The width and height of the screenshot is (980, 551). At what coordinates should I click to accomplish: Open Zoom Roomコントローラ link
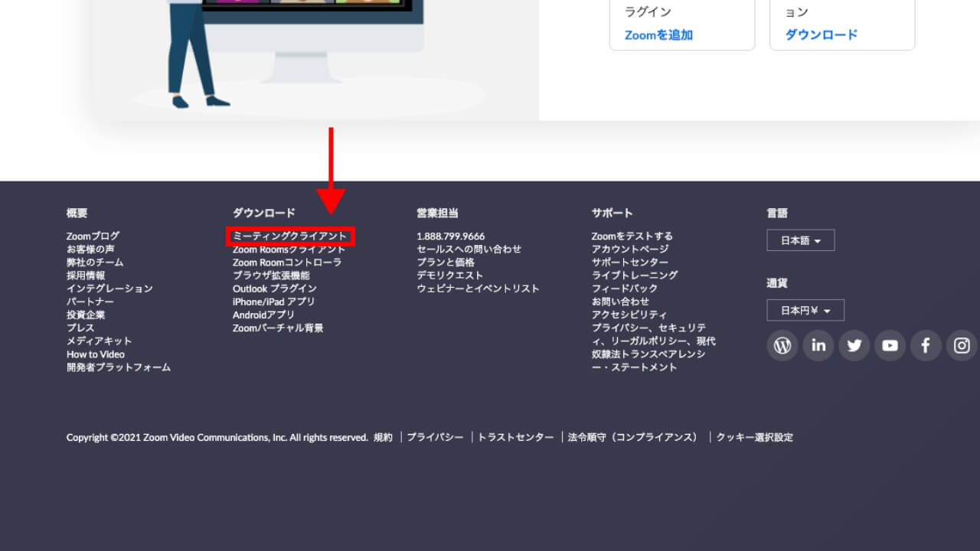(x=287, y=262)
